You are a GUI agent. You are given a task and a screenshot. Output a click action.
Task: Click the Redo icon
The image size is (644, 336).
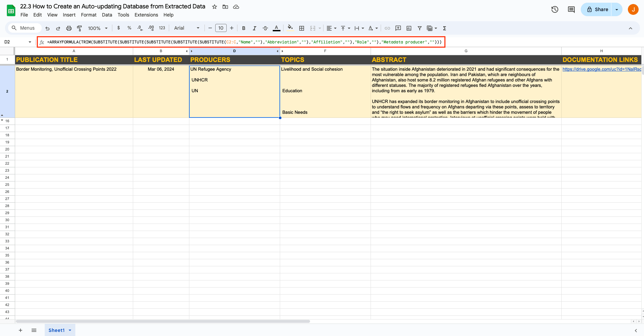(x=58, y=28)
